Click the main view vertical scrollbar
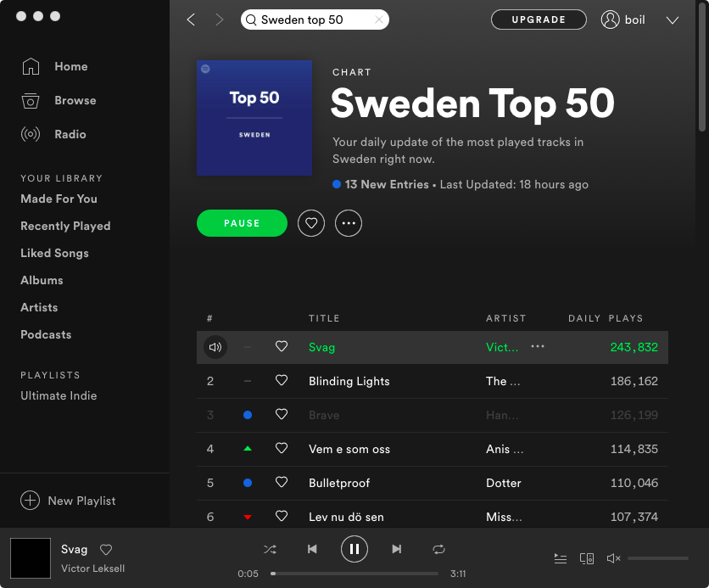The height and width of the screenshot is (588, 709). point(701,66)
